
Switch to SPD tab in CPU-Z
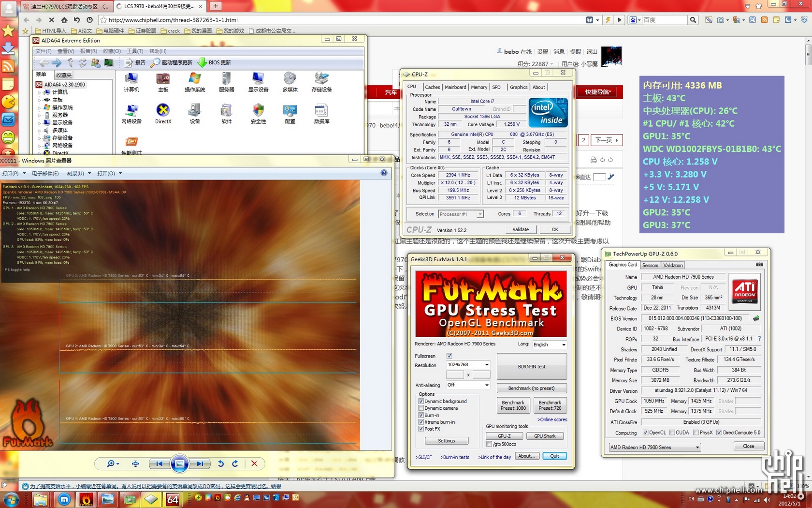tap(496, 87)
